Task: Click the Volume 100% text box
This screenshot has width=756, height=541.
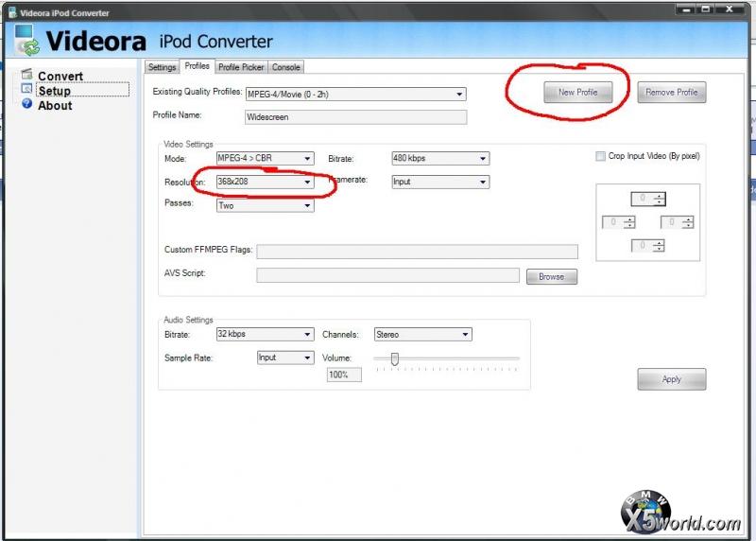Action: 344,375
